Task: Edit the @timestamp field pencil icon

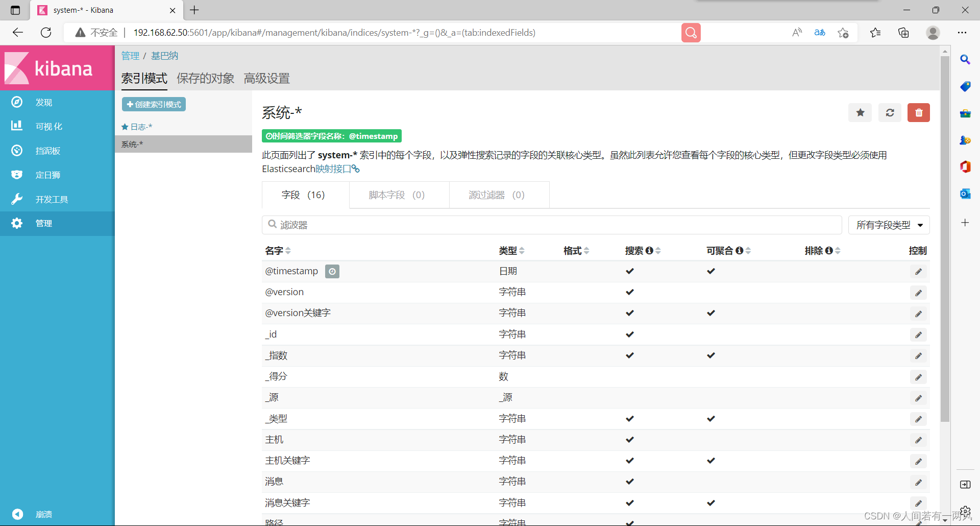Action: (918, 272)
